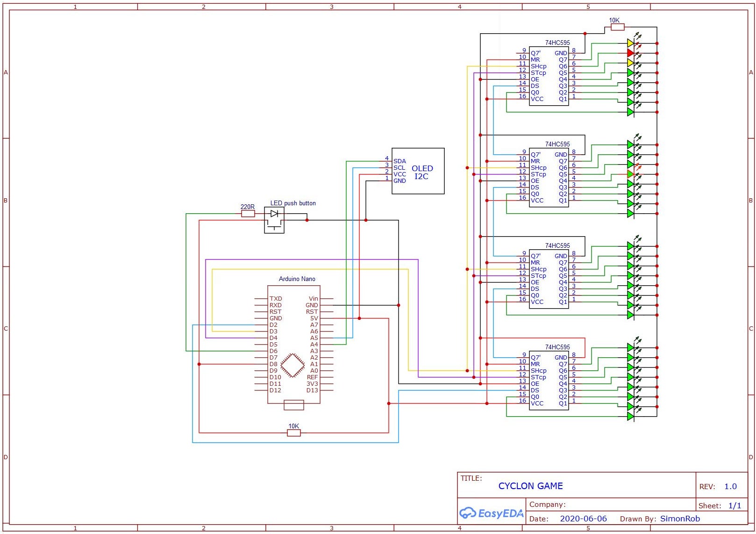Viewport: 756px width, 534px height.
Task: Select the bottommost 74HC595 label
Action: pyautogui.click(x=557, y=347)
